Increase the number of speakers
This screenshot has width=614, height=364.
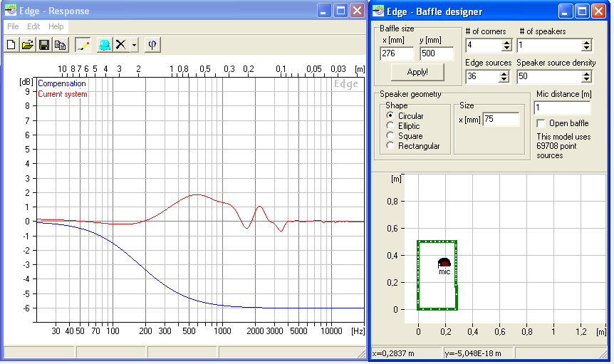(x=586, y=42)
